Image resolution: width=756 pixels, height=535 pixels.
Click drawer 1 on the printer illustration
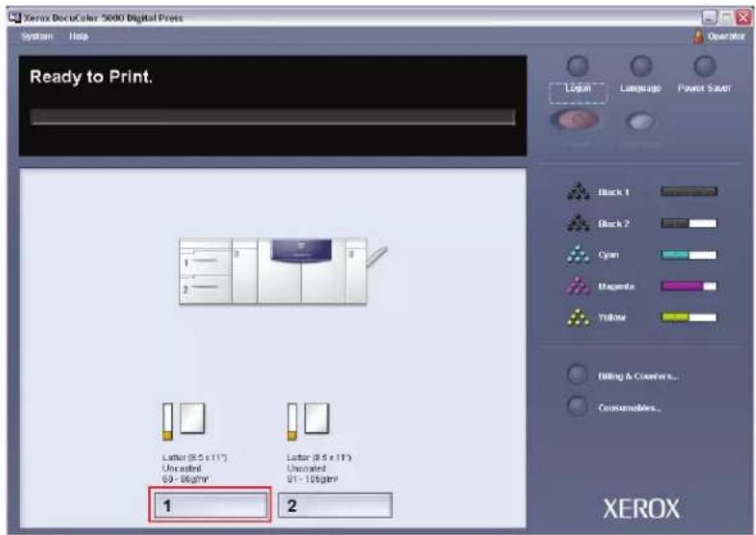[206, 260]
